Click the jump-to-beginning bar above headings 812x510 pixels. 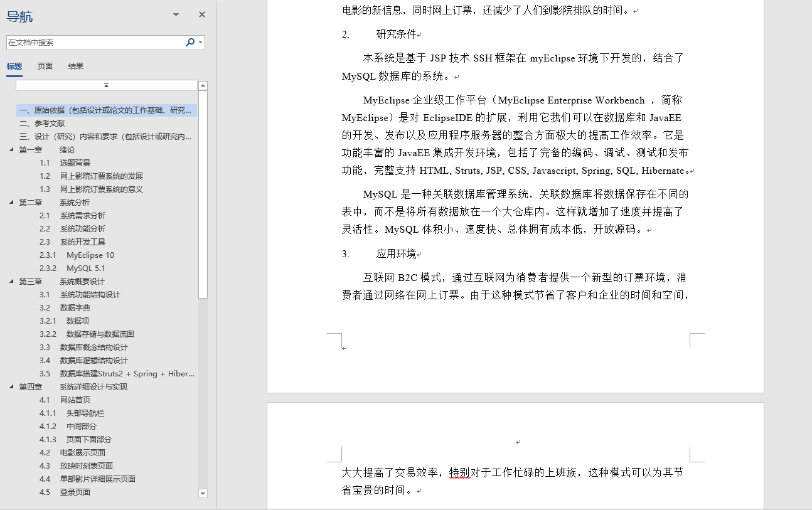click(x=107, y=85)
